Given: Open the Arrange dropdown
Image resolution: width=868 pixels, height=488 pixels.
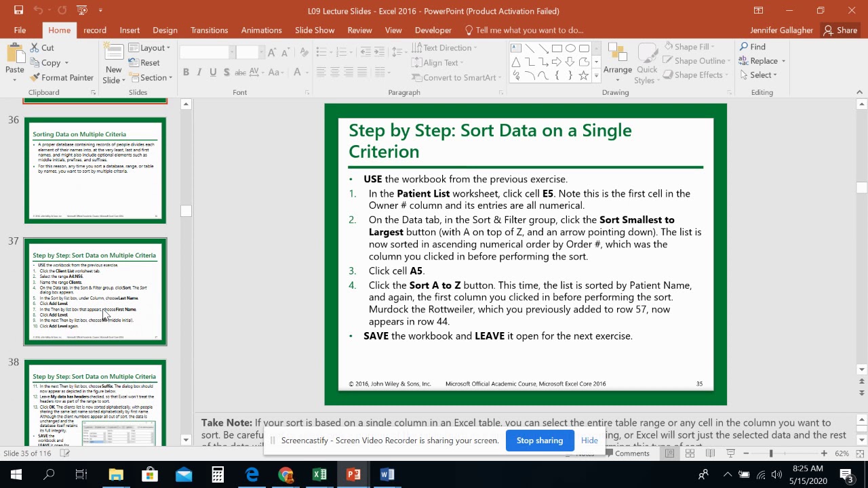Looking at the screenshot, I should 618,62.
